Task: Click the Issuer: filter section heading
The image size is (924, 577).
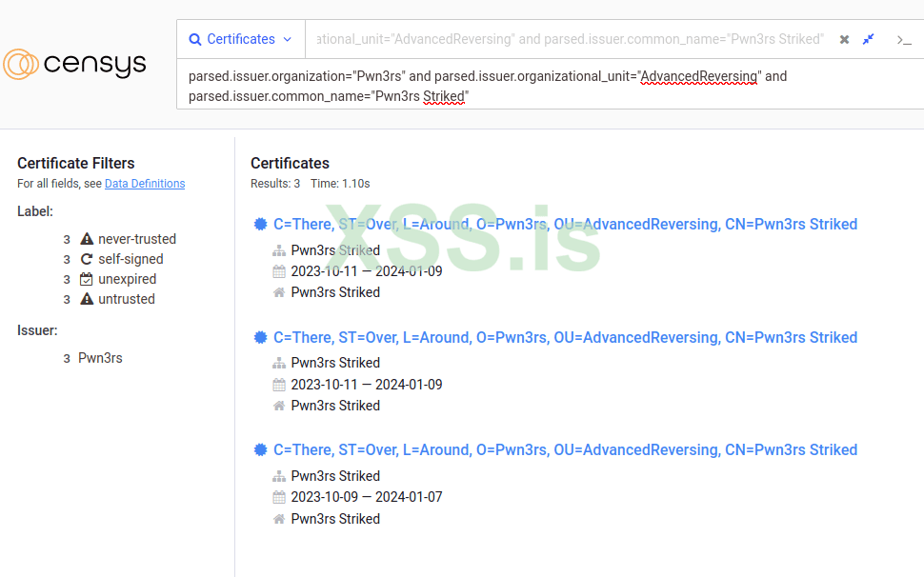Action: (37, 330)
